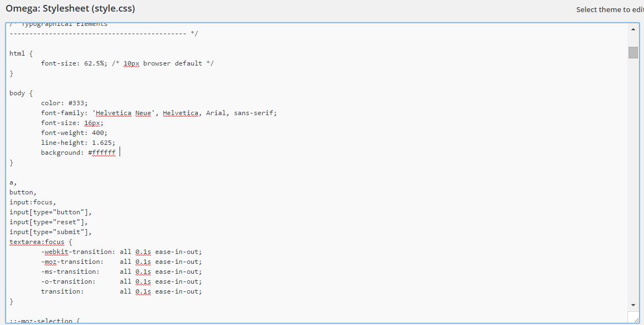Click the font-family 'Helvetica Neue' line

point(159,113)
